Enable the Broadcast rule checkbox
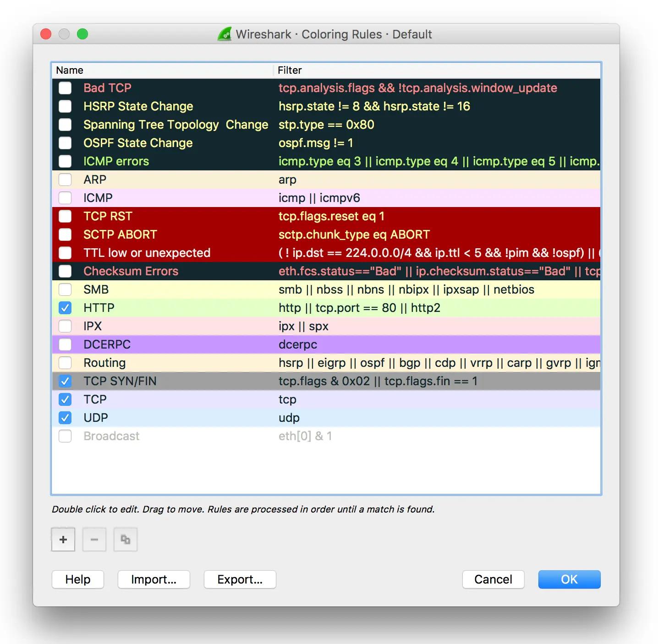This screenshot has width=658, height=644. (65, 436)
